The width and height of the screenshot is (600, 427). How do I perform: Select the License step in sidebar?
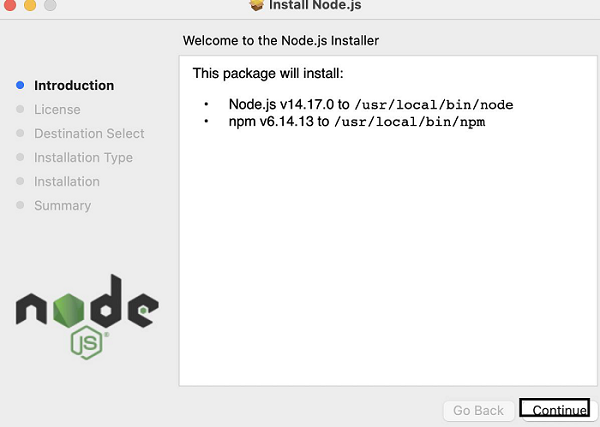pos(57,110)
